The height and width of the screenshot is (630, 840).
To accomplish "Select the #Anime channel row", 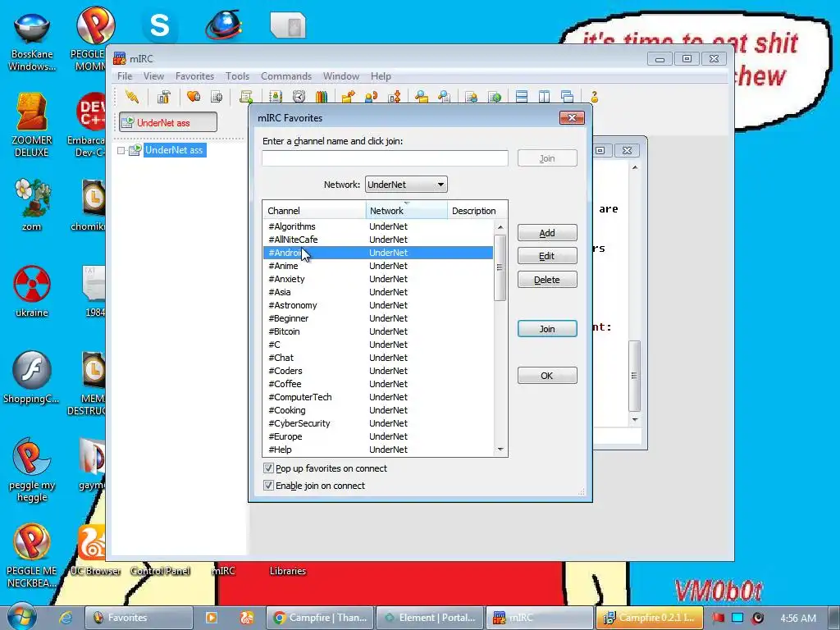I will 377,266.
